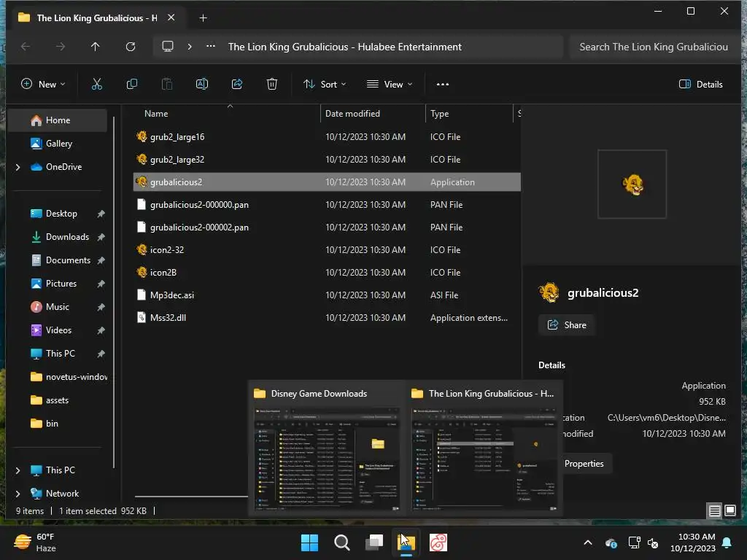Click the Paste clipboard icon
Screen dimensions: 747x560
pos(167,85)
